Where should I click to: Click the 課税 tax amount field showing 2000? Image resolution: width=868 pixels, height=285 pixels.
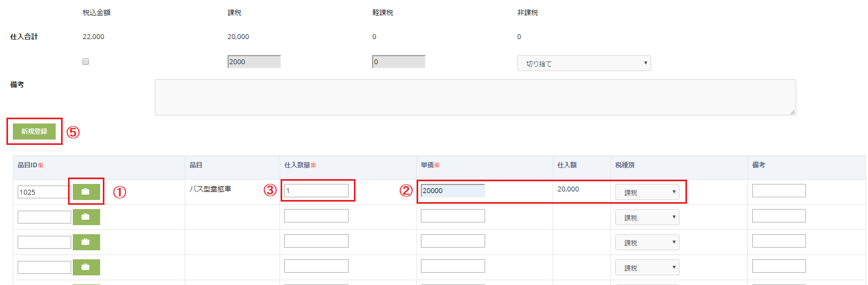pyautogui.click(x=254, y=61)
